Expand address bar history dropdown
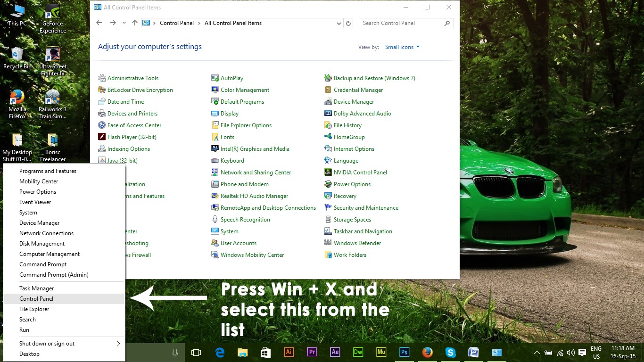Image resolution: width=644 pixels, height=362 pixels. 339,23
